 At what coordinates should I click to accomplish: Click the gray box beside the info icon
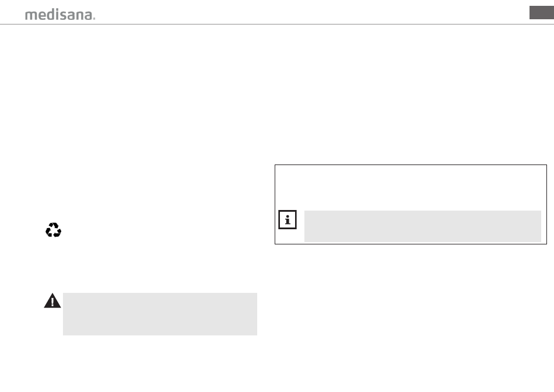coord(423,226)
